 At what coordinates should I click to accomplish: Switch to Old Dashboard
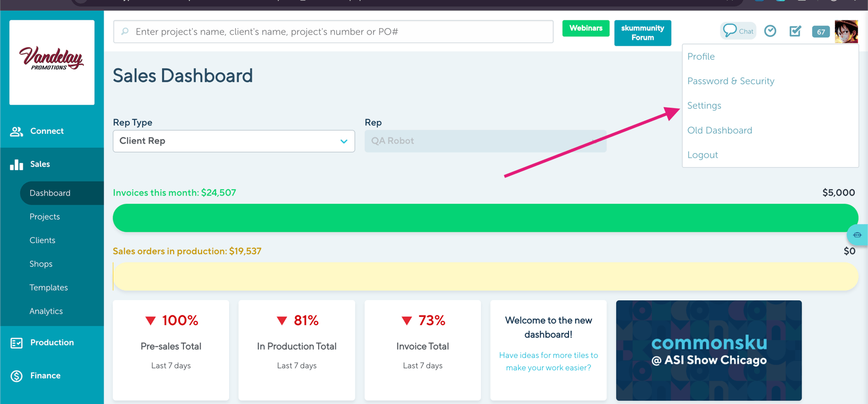click(x=720, y=130)
